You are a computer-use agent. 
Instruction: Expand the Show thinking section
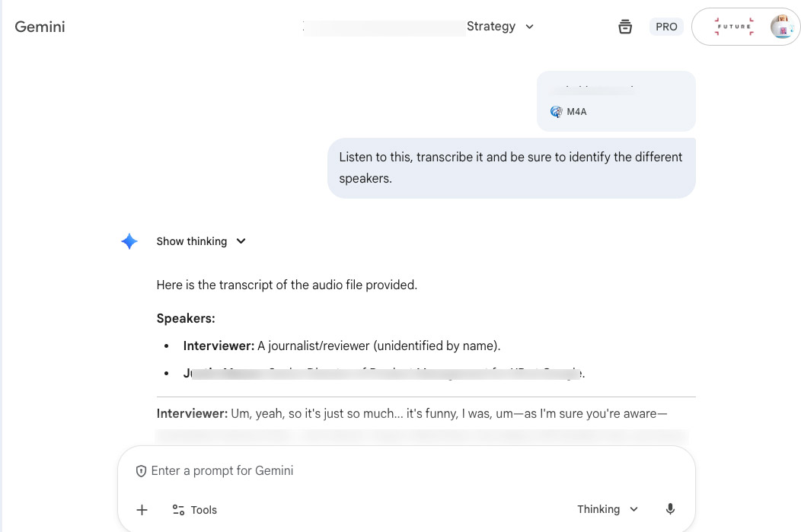(x=201, y=241)
